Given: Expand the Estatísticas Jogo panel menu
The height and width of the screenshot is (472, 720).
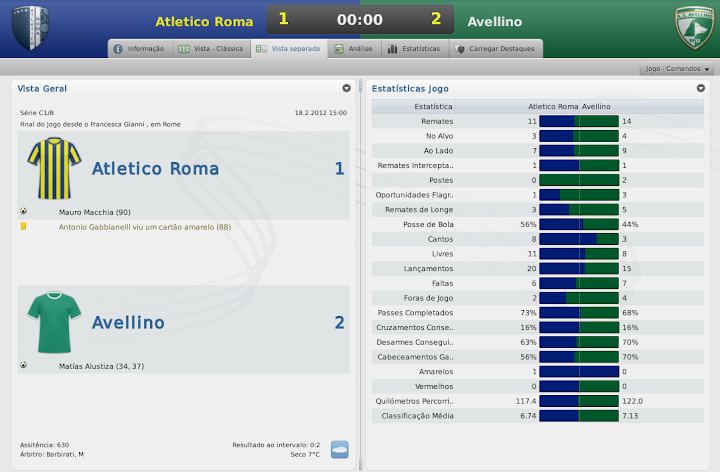Looking at the screenshot, I should pyautogui.click(x=701, y=88).
